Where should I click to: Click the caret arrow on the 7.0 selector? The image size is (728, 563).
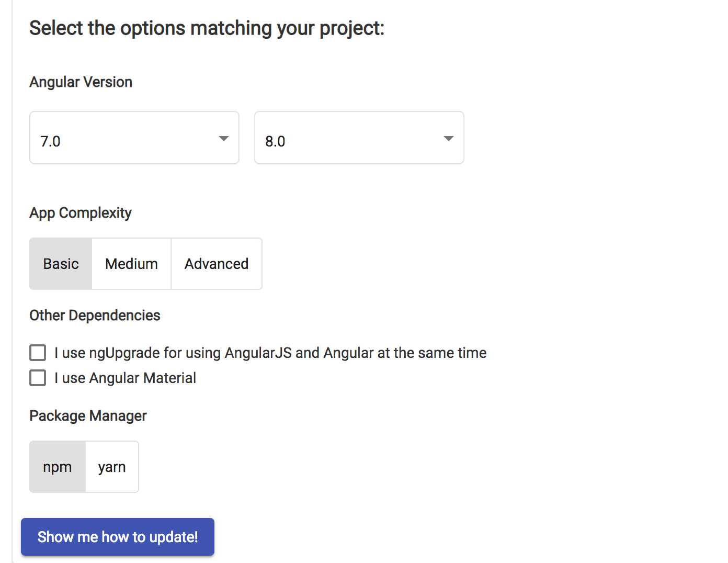pos(224,138)
